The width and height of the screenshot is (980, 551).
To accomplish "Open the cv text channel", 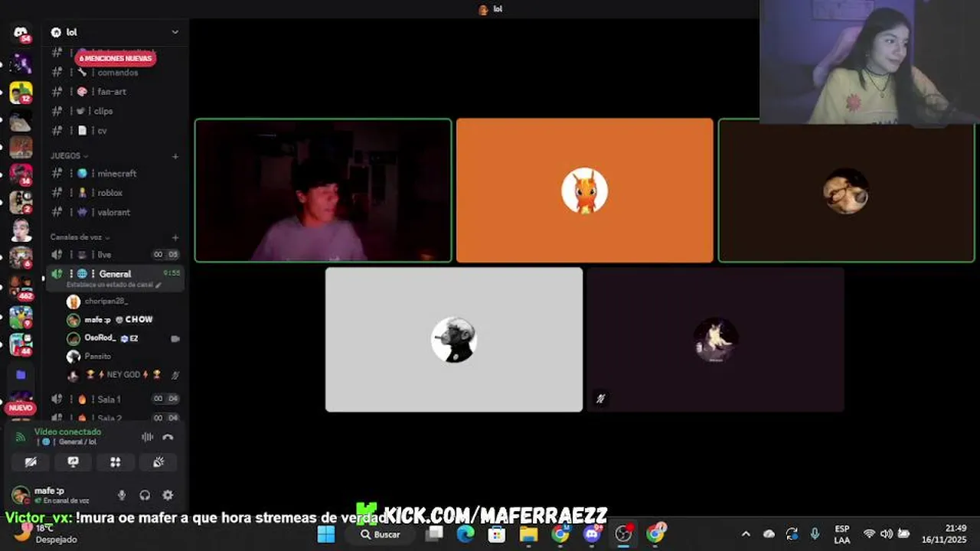I will tap(116, 131).
